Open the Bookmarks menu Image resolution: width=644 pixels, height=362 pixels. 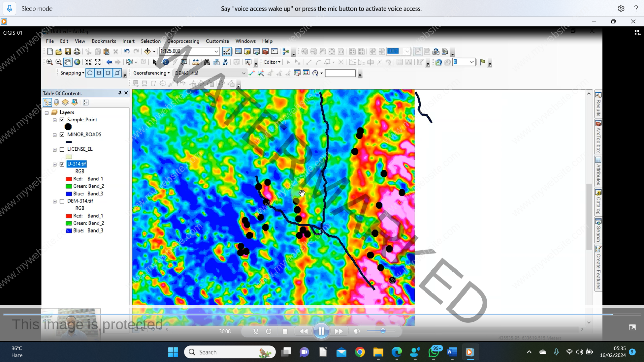pos(104,41)
